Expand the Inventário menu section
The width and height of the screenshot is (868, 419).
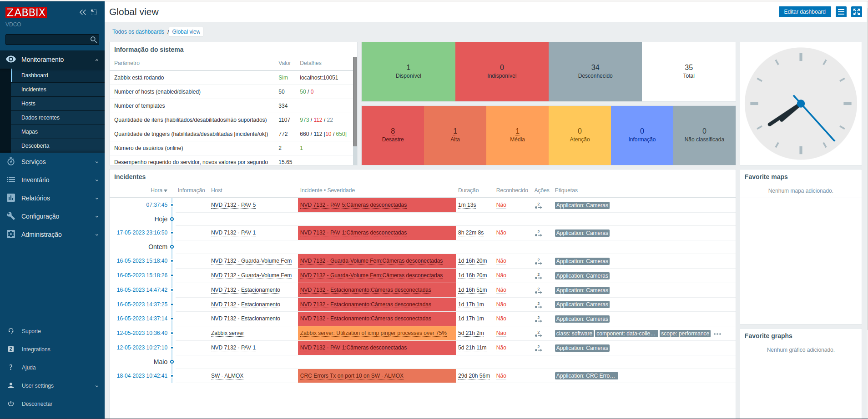52,180
